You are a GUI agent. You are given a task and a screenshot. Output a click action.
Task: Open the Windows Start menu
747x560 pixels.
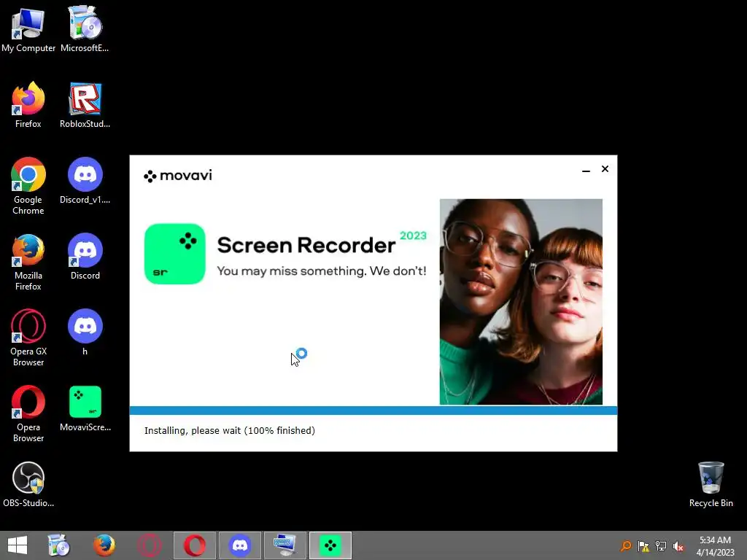(x=18, y=545)
